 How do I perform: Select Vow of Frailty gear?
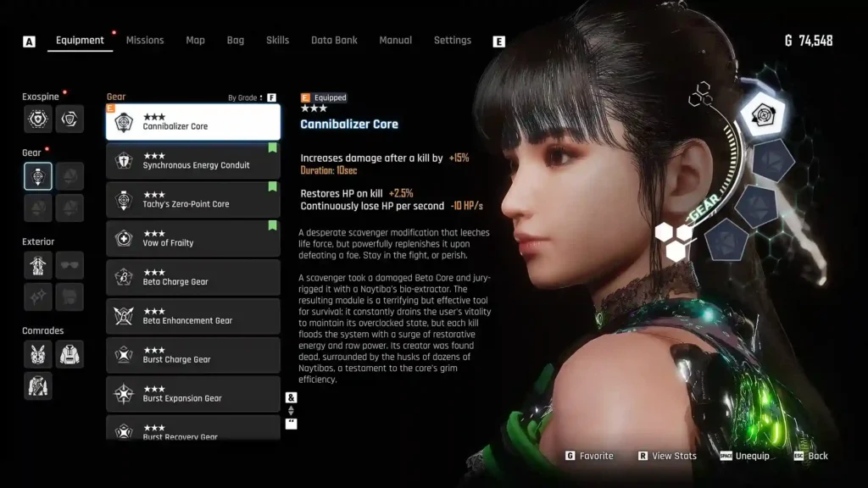coord(193,238)
